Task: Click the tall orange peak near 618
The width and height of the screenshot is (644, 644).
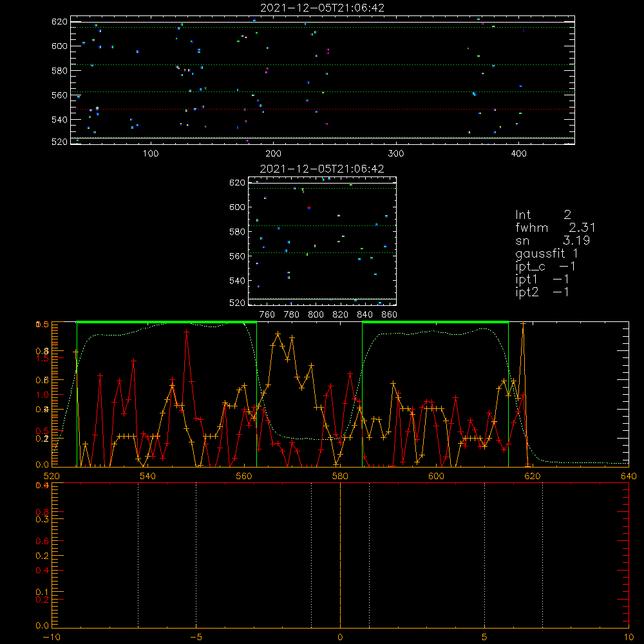Action: [x=523, y=325]
